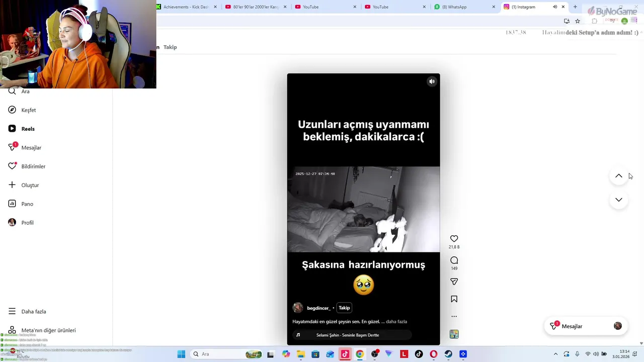Open the volume control in system tray
The image size is (644, 362).
click(596, 354)
